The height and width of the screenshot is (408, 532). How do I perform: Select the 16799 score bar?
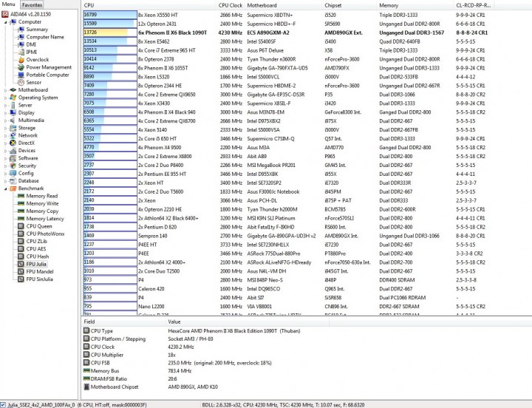click(x=110, y=15)
